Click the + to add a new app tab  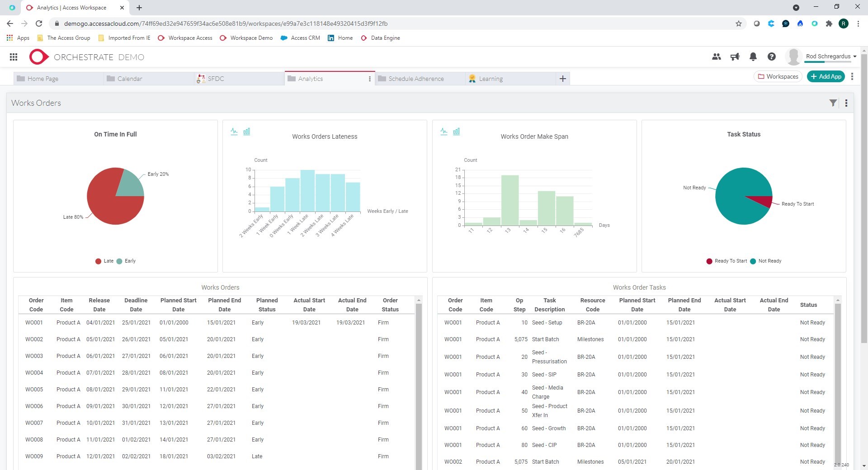click(563, 78)
